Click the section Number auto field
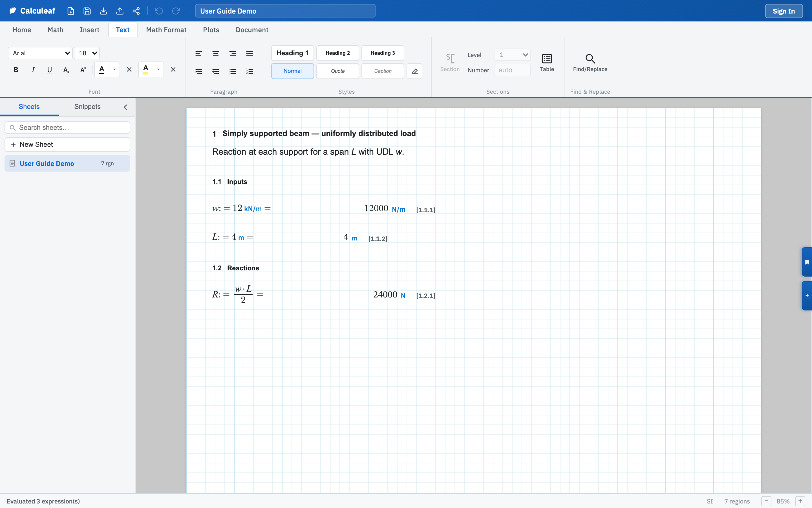This screenshot has width=812, height=508. [x=512, y=70]
